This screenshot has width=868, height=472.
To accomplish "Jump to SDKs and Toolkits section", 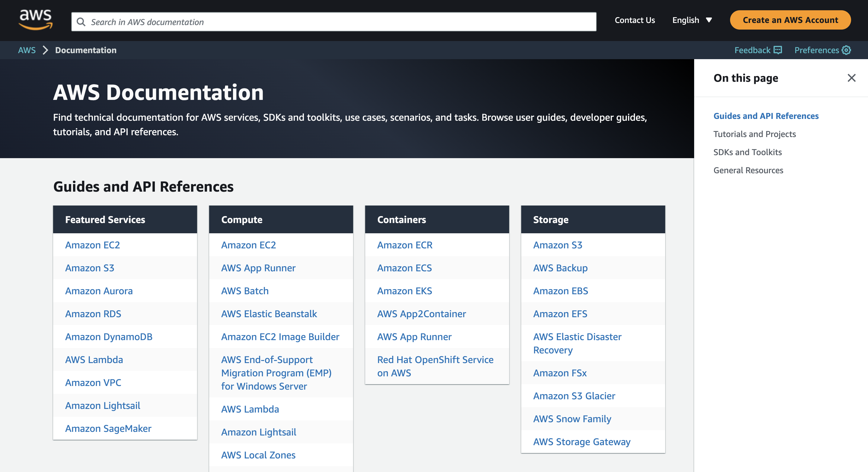I will tap(747, 152).
